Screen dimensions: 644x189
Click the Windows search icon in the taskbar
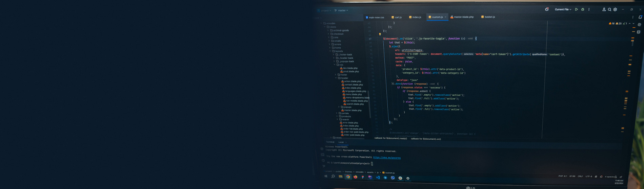coord(333,176)
